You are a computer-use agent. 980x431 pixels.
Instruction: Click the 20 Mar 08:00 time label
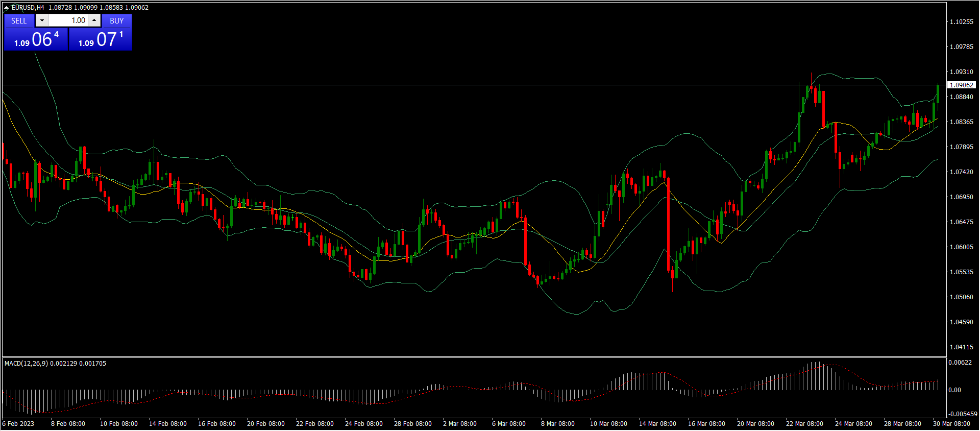[x=756, y=424]
